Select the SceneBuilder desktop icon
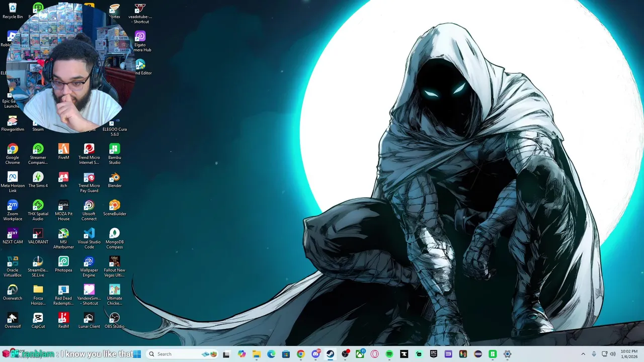 (115, 208)
